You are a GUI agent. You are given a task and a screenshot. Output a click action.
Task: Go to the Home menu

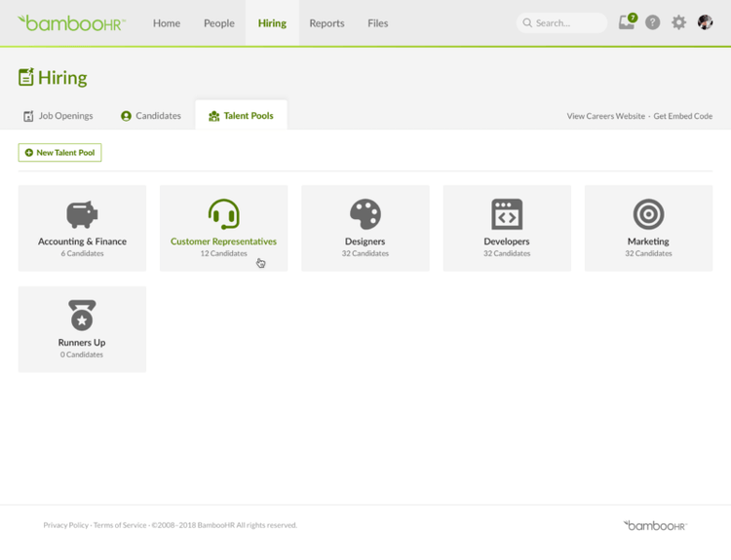tap(167, 23)
